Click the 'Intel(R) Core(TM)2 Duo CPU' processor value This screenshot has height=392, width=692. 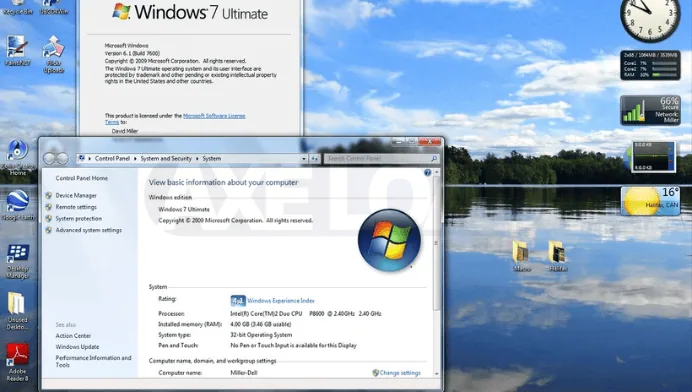pos(266,314)
